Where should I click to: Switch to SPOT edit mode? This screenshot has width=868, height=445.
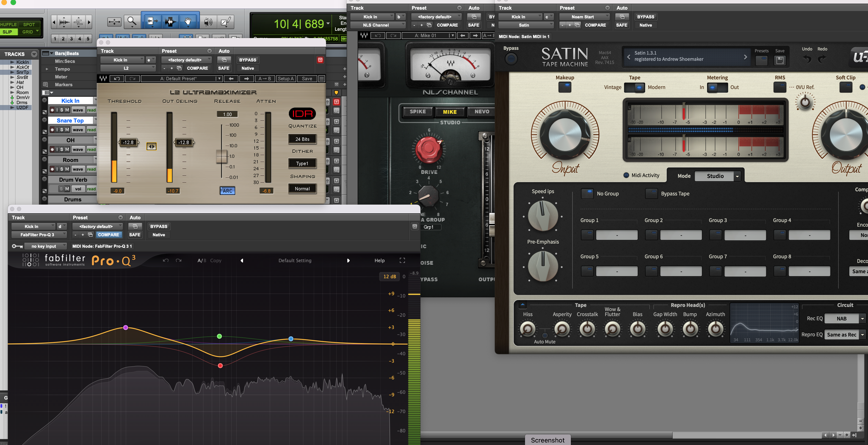pos(29,25)
